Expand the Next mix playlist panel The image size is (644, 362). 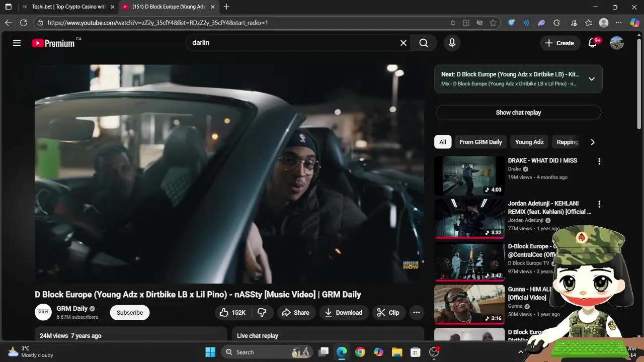point(592,79)
